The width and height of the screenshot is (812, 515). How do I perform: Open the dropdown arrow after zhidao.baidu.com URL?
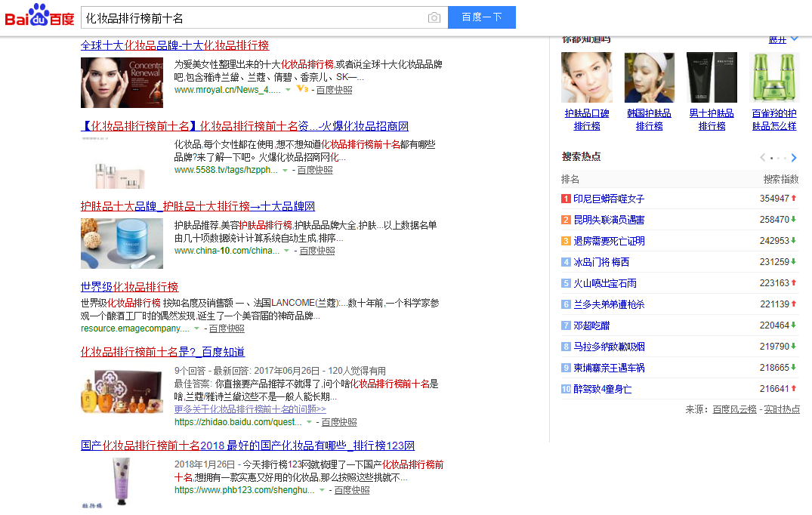coord(309,423)
